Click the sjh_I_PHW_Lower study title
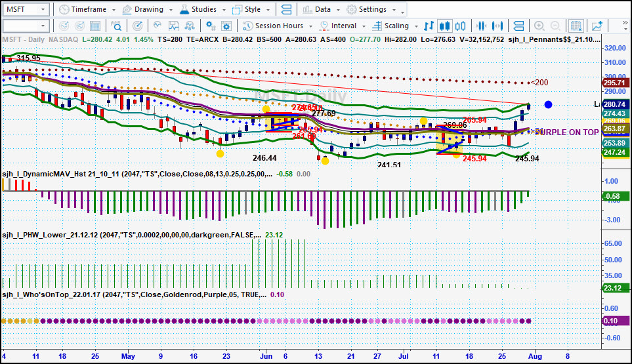 pyautogui.click(x=131, y=235)
